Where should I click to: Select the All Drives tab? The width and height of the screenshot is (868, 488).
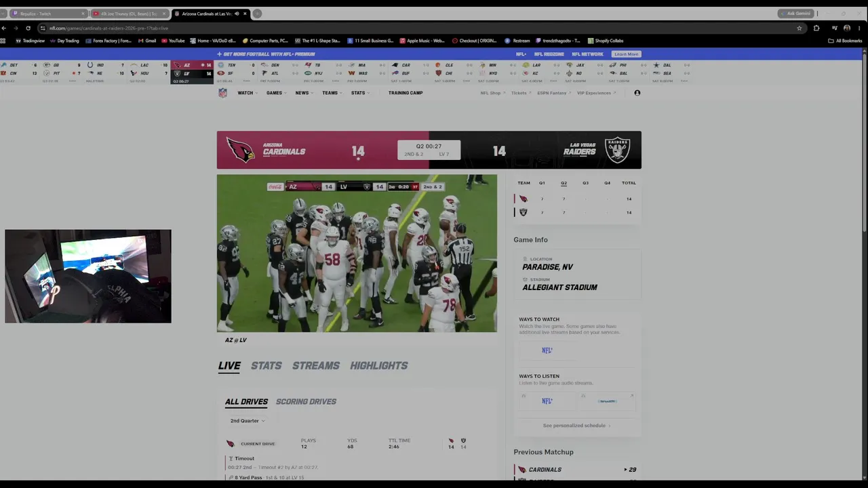[246, 401]
